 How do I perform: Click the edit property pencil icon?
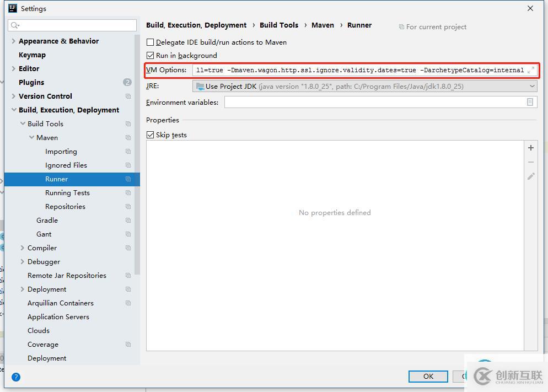[530, 176]
